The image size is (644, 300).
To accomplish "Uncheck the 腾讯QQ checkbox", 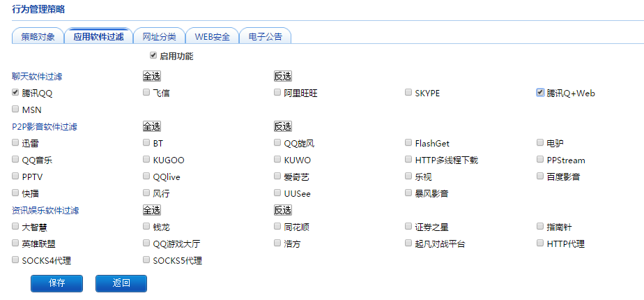I will [x=15, y=92].
